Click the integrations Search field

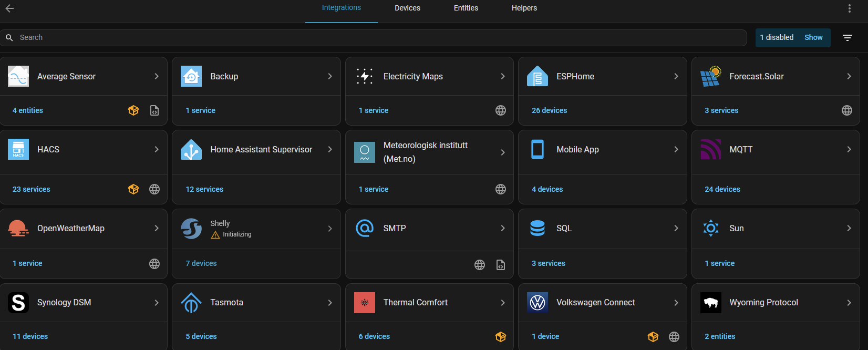[368, 37]
